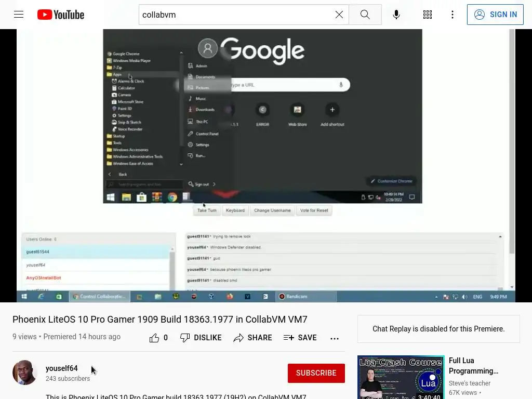Clear the search box with the X icon
532x399 pixels.
coord(339,15)
